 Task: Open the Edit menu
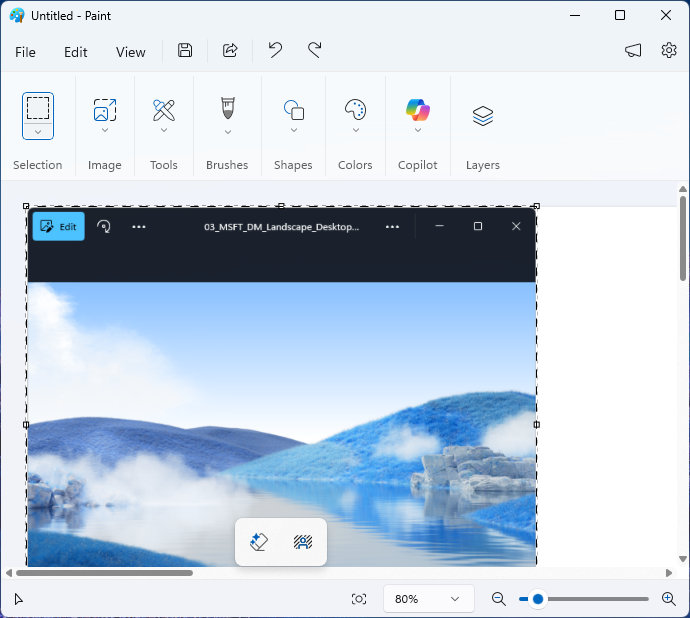point(76,52)
